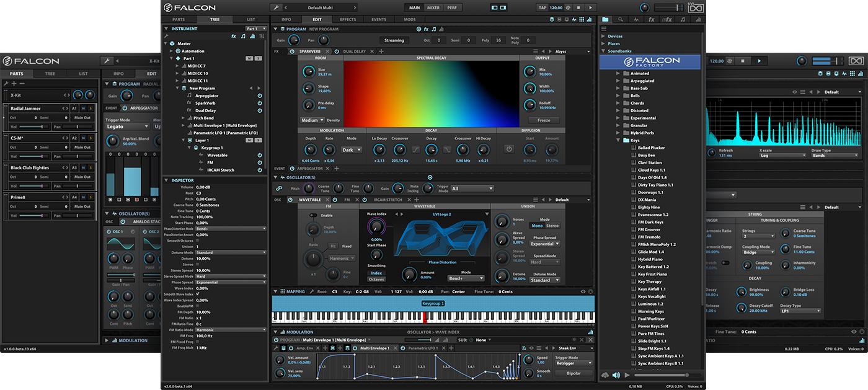This screenshot has height=390, width=868.
Task: Add a new event after Arpeggiator tab
Action: (337, 168)
